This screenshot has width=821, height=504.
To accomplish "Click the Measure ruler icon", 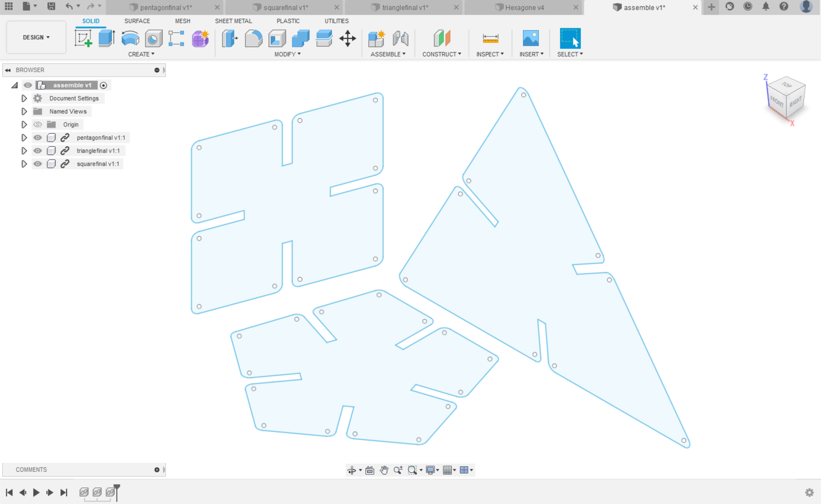I will coord(490,39).
